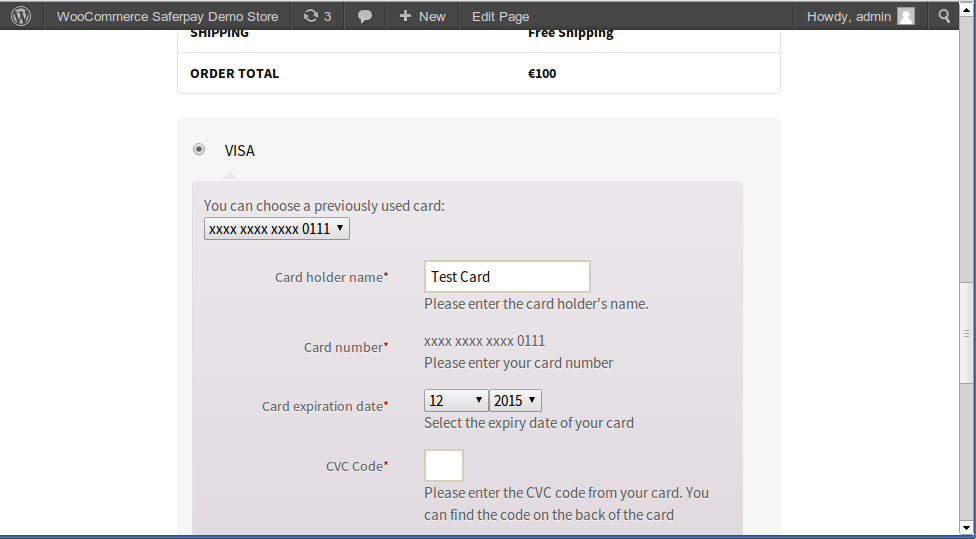Focus the CVC Code input box
The image size is (976, 539).
pos(444,466)
